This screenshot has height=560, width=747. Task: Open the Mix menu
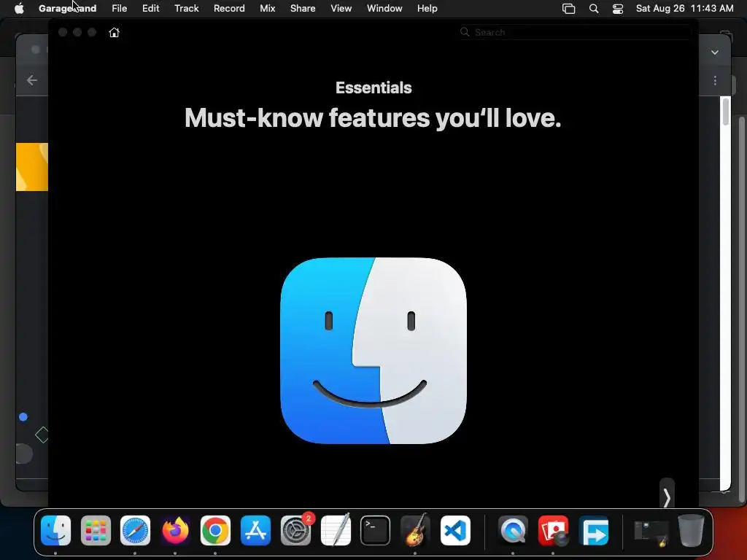pos(267,8)
